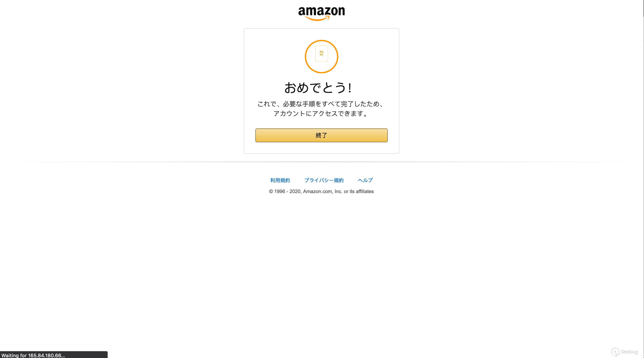Click Amazon.com, Inc. in the copyright line
Viewport: 644px width, 358px height.
tap(322, 191)
